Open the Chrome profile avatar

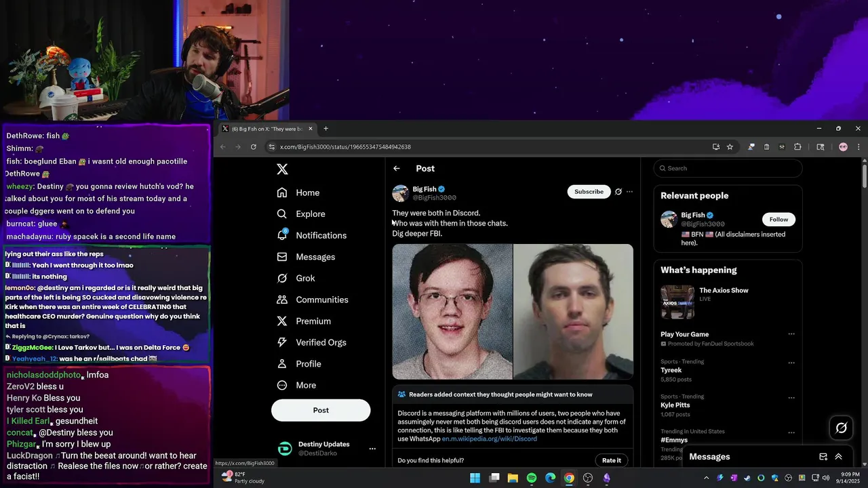pyautogui.click(x=843, y=147)
